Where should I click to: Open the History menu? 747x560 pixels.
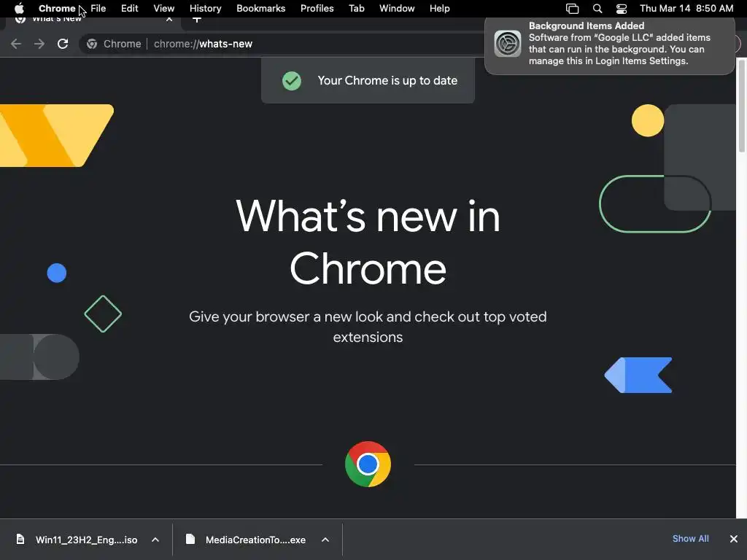tap(205, 8)
